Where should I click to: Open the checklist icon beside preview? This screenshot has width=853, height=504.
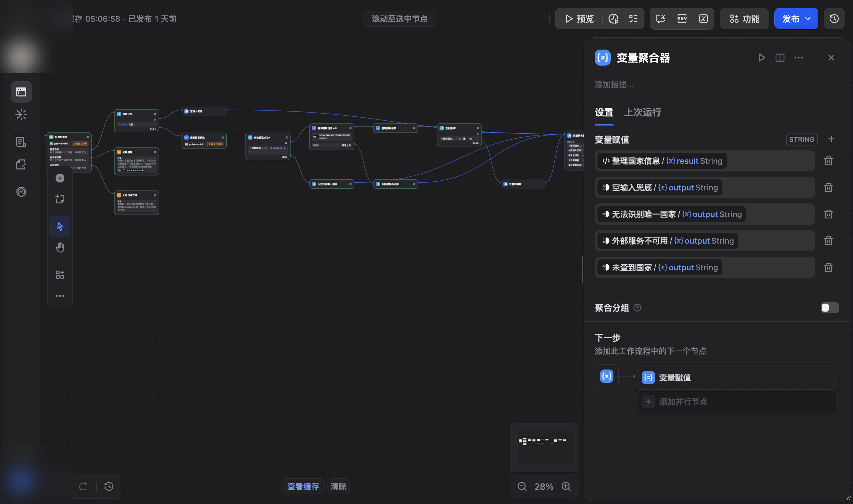pyautogui.click(x=633, y=19)
